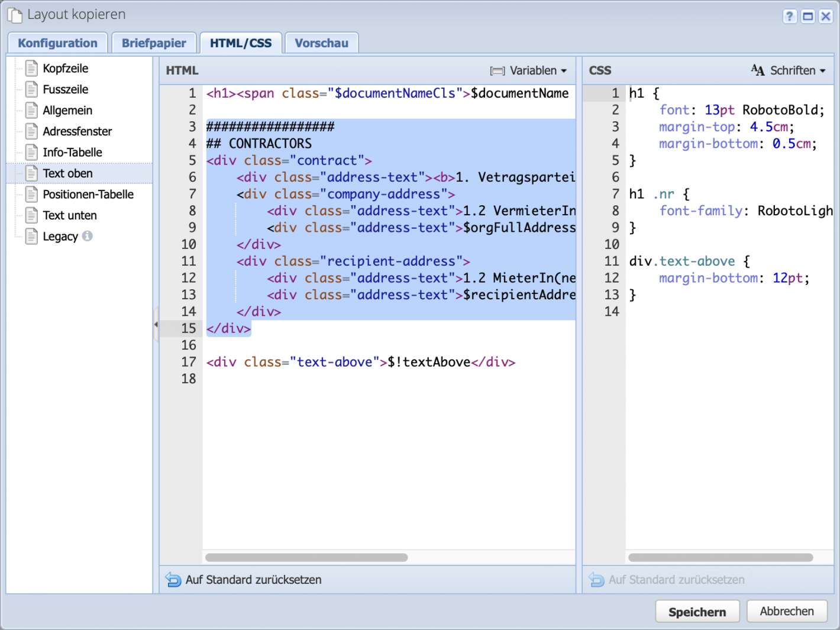The width and height of the screenshot is (840, 630).
Task: Click the brackets icon beside Variablen
Action: click(497, 70)
